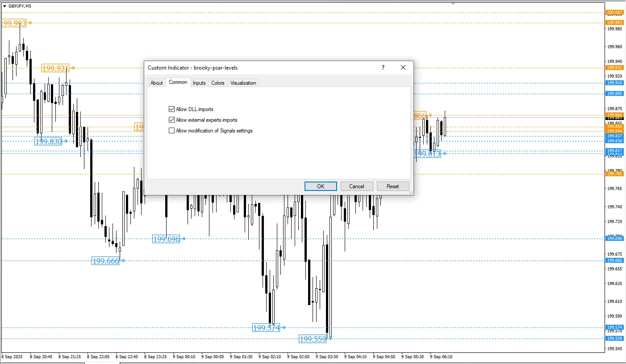The image size is (626, 364).
Task: Toggle Allow external experts imports checkbox
Action: (171, 120)
